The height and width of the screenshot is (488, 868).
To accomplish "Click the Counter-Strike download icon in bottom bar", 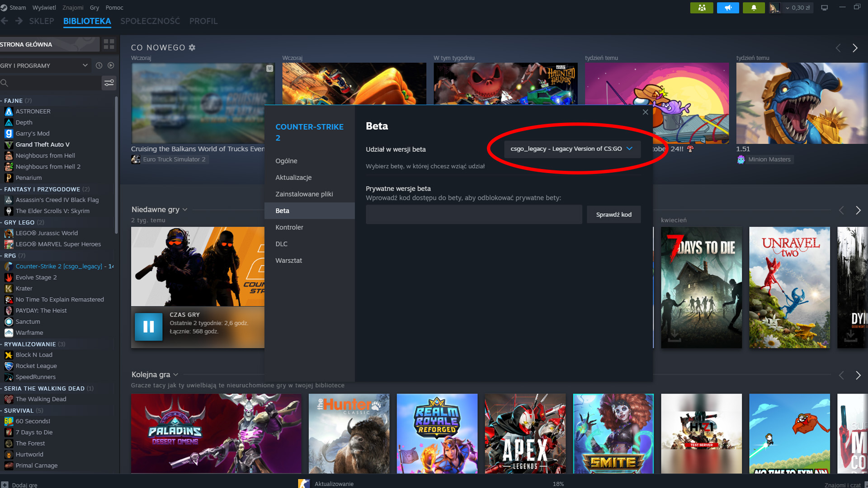I will click(304, 483).
